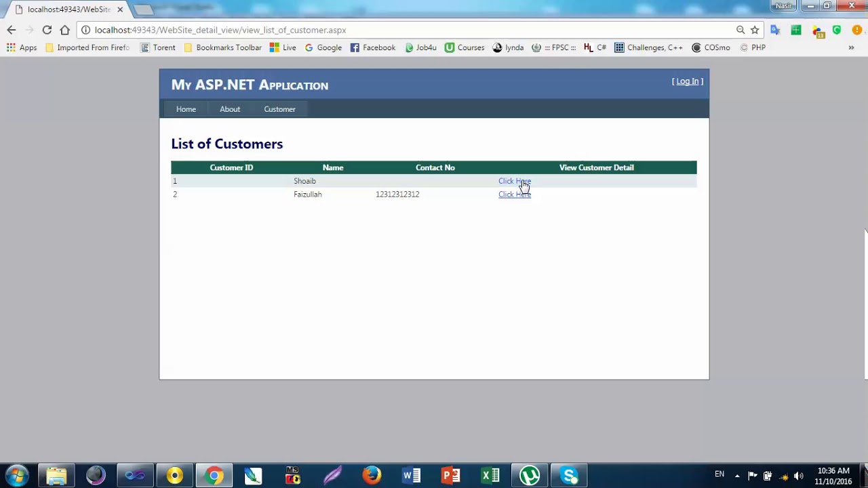The image size is (868, 488).
Task: Open the Lynda bookmark
Action: [508, 47]
